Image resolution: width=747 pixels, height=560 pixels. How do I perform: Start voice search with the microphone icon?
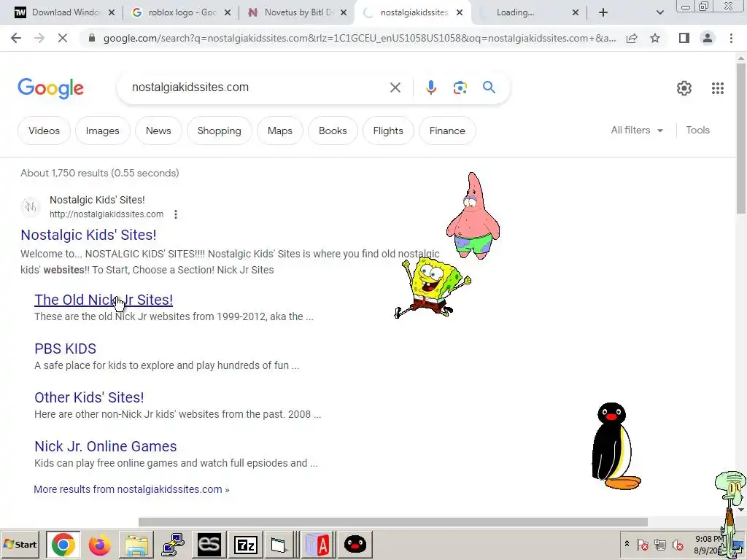coord(430,87)
